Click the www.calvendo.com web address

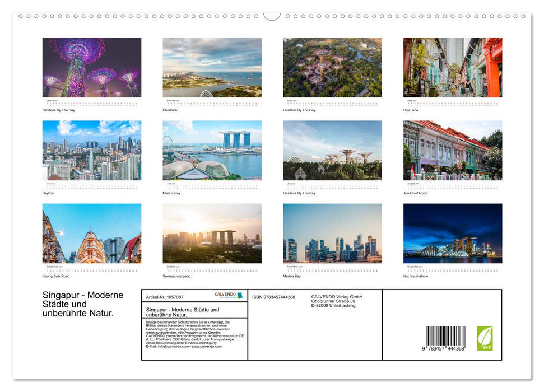coord(206,346)
